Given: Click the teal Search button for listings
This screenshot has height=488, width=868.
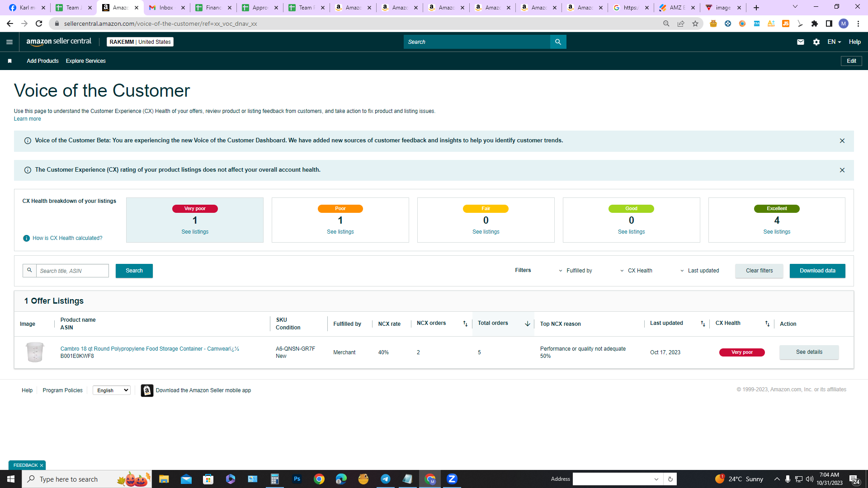Looking at the screenshot, I should coord(134,271).
